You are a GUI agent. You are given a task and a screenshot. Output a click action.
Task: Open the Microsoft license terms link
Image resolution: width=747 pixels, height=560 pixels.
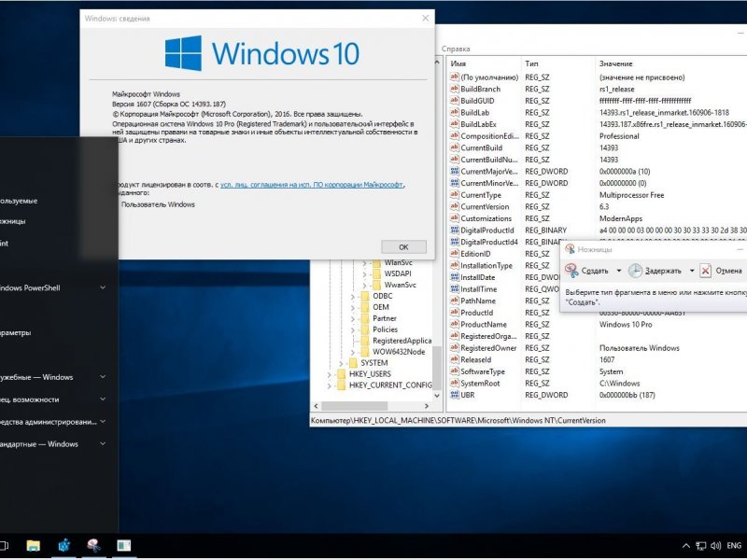pyautogui.click(x=312, y=185)
